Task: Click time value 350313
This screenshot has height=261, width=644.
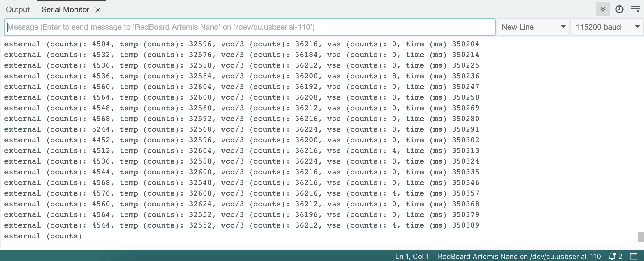Action: [466, 151]
